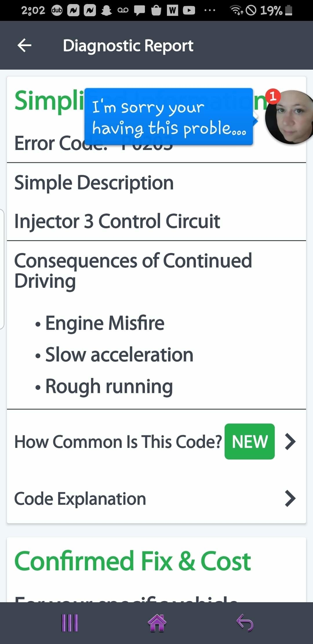The image size is (313, 644).
Task: Open How Common Is This Code
Action: coord(118,442)
